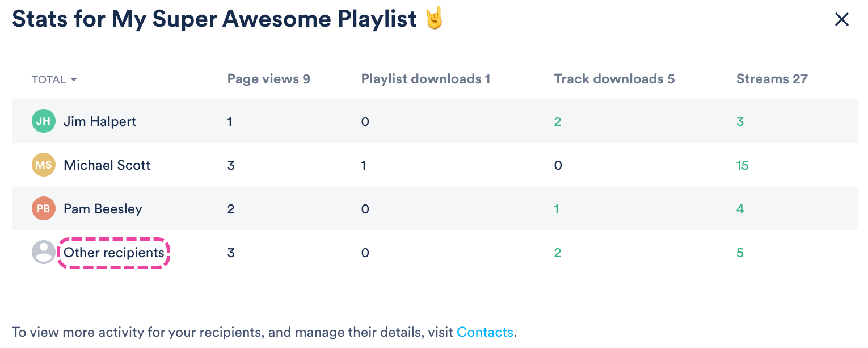Click Pam Beesley's PB avatar icon
The width and height of the screenshot is (868, 348).
[x=43, y=208]
